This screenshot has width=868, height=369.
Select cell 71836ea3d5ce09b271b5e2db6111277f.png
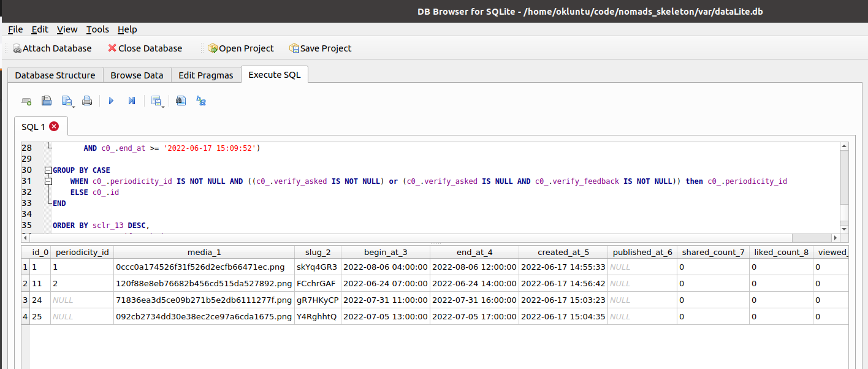(x=204, y=300)
